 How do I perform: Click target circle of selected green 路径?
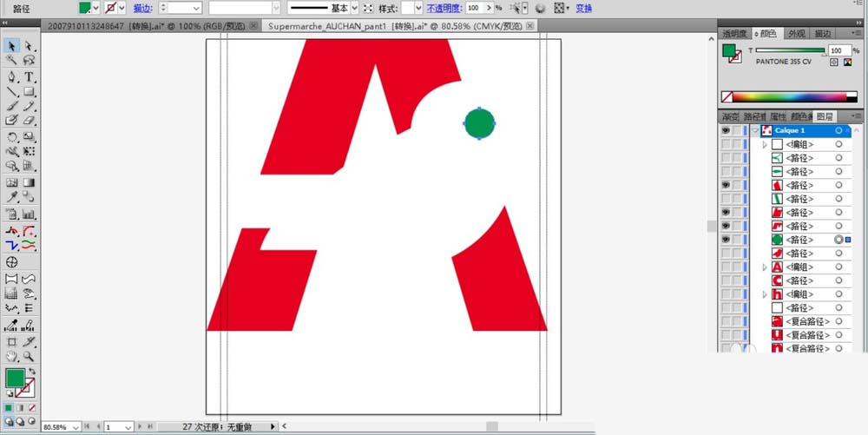point(838,240)
